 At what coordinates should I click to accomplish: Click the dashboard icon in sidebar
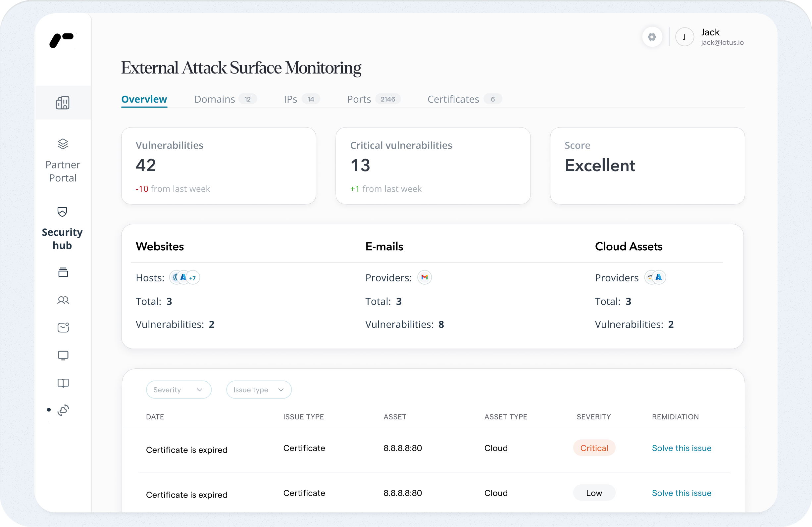(x=63, y=103)
